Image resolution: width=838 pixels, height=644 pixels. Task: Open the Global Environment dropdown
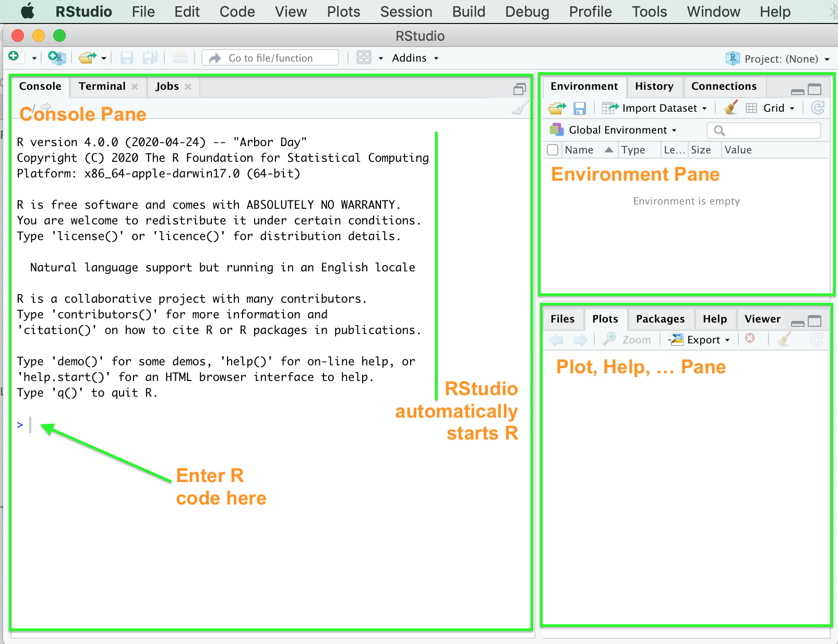pos(614,130)
